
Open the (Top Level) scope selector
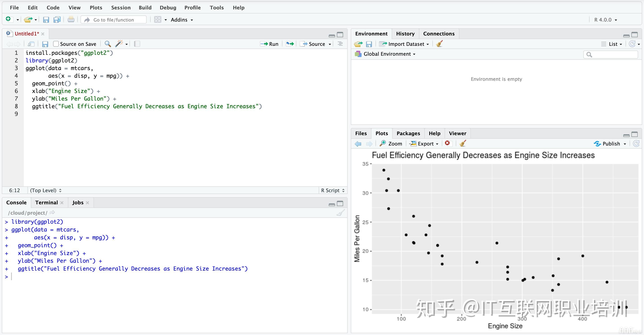[x=46, y=190]
